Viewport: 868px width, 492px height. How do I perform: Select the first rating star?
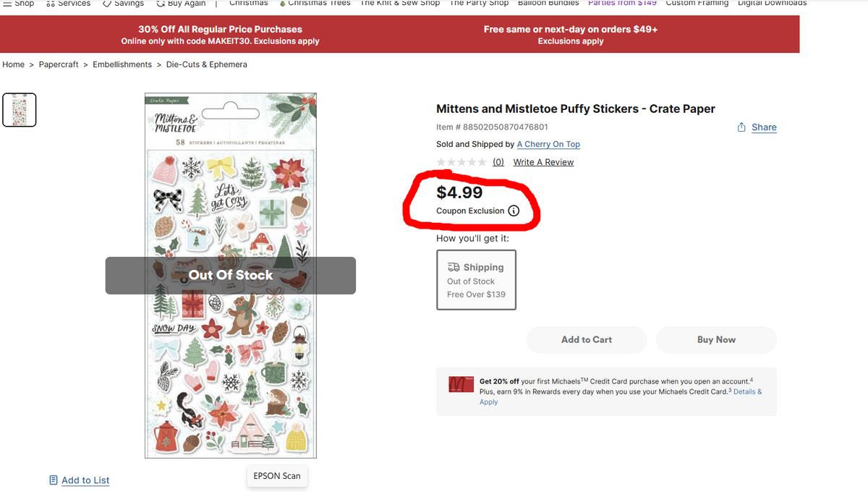[441, 162]
